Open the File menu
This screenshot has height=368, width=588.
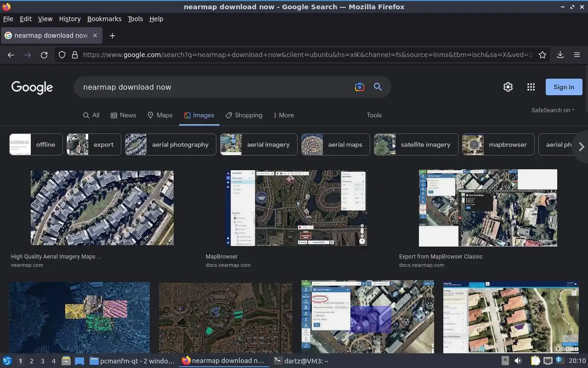coord(8,19)
